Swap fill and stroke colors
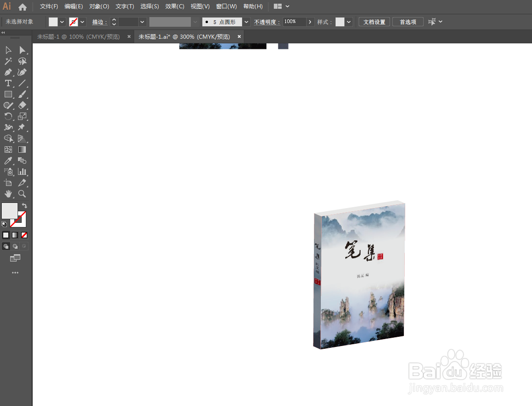The width and height of the screenshot is (532, 406). [24, 206]
